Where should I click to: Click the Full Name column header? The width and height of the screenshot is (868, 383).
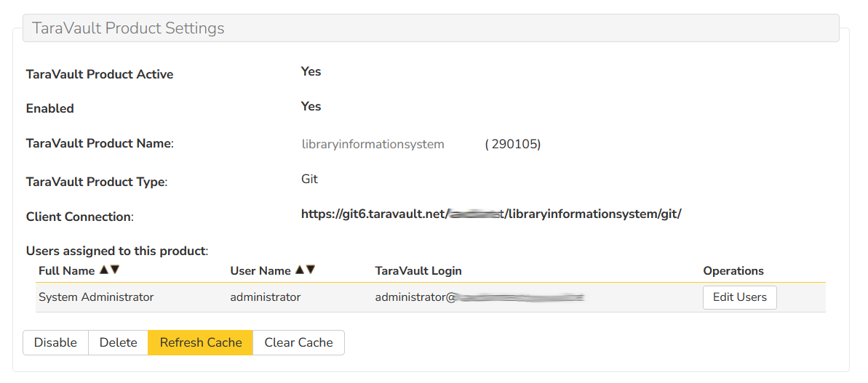(x=67, y=271)
